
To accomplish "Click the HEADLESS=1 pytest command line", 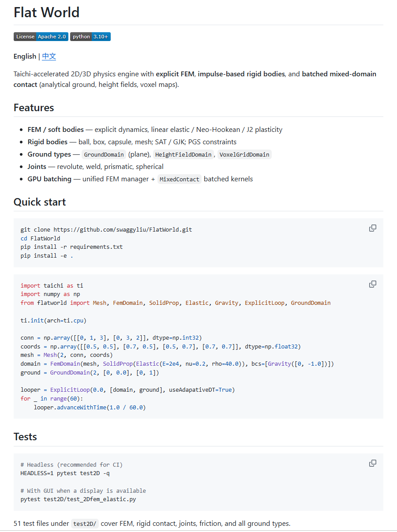I will pyautogui.click(x=65, y=473).
